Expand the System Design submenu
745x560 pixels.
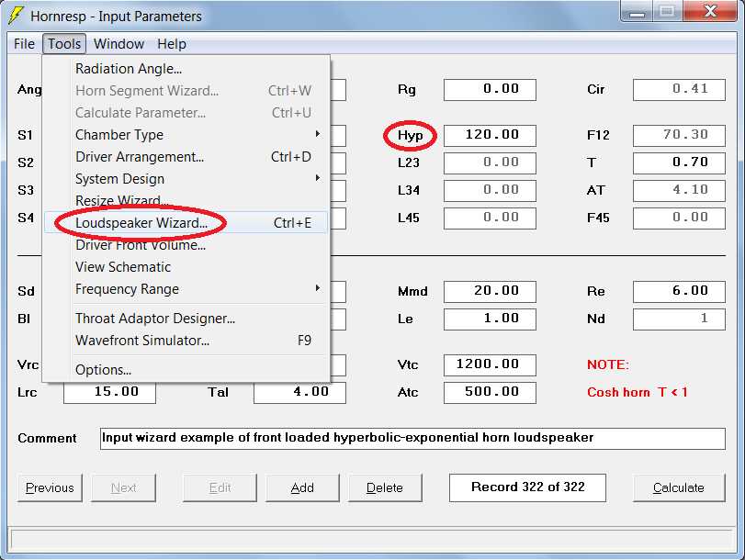(186, 179)
